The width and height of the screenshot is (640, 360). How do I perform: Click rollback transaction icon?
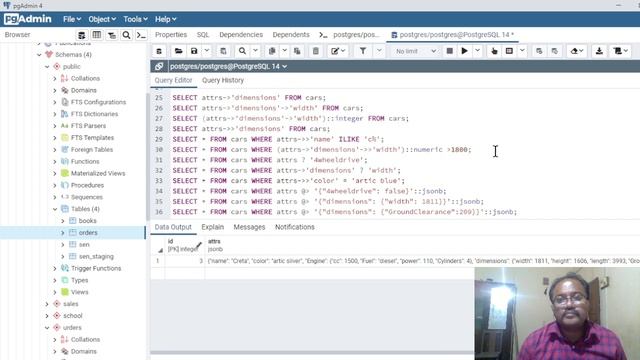[x=554, y=51]
